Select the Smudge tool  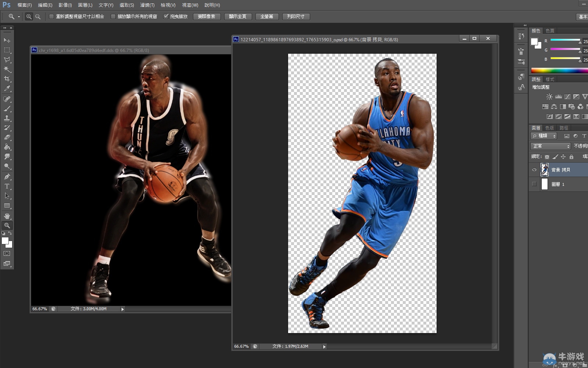click(x=7, y=156)
